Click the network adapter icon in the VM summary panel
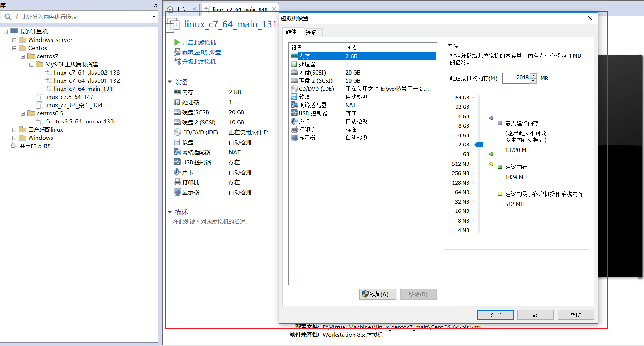The height and width of the screenshot is (346, 644). click(x=177, y=152)
